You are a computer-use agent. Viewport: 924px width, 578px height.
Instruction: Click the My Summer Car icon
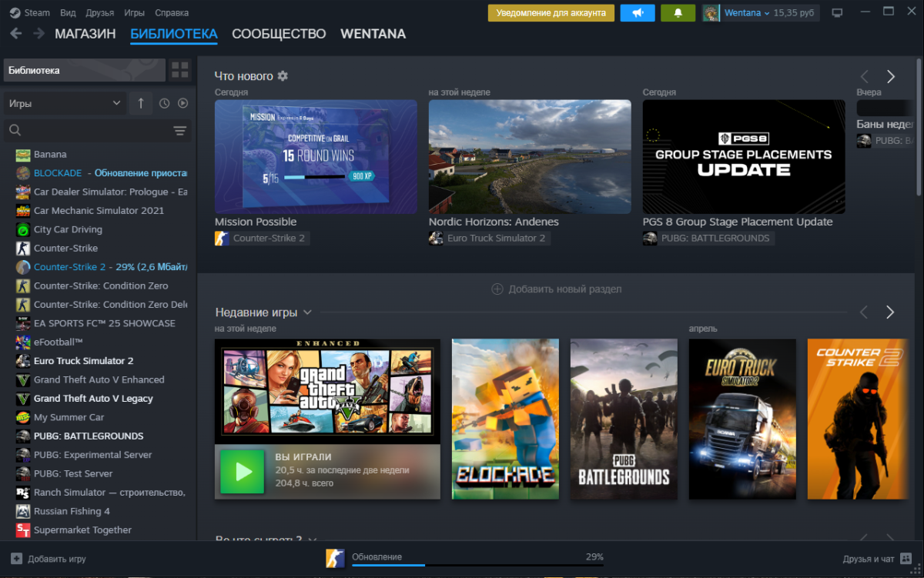pyautogui.click(x=22, y=417)
